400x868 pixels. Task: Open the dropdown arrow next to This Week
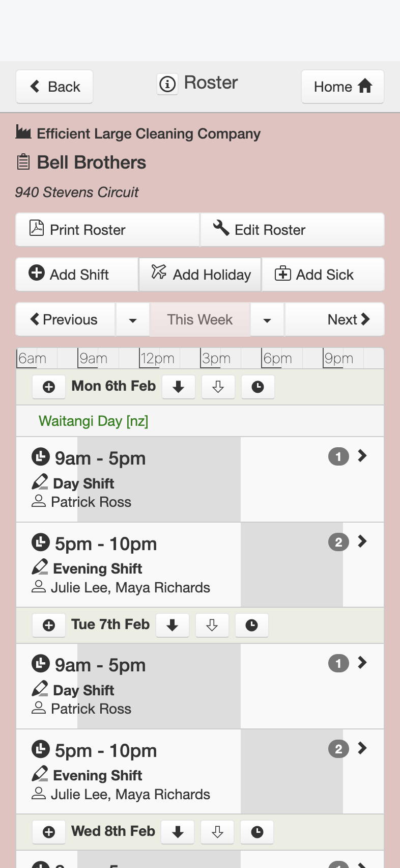point(267,320)
